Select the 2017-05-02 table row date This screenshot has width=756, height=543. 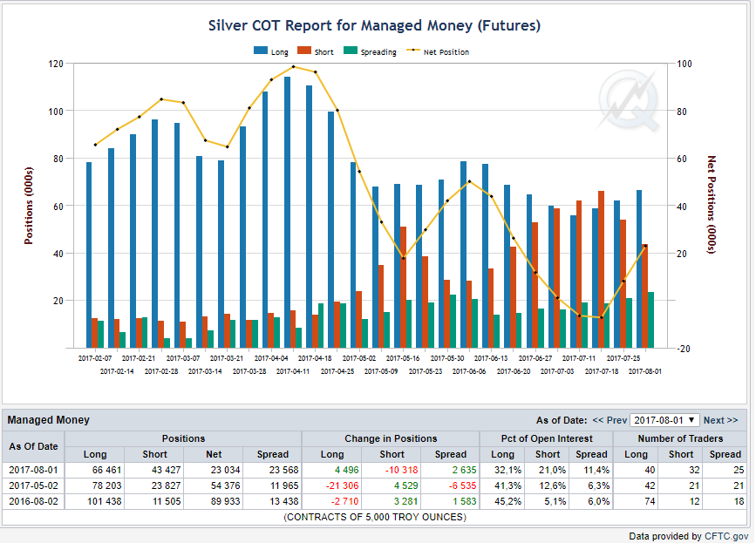coord(33,485)
